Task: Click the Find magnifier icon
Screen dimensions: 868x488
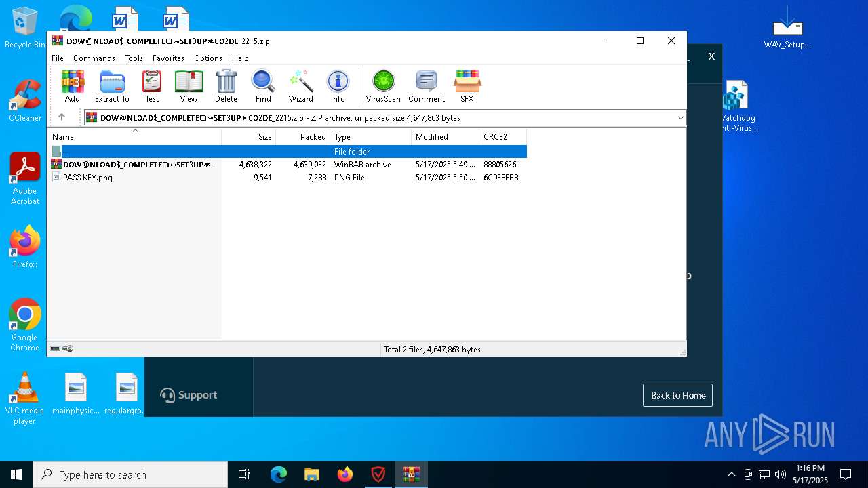Action: (263, 86)
